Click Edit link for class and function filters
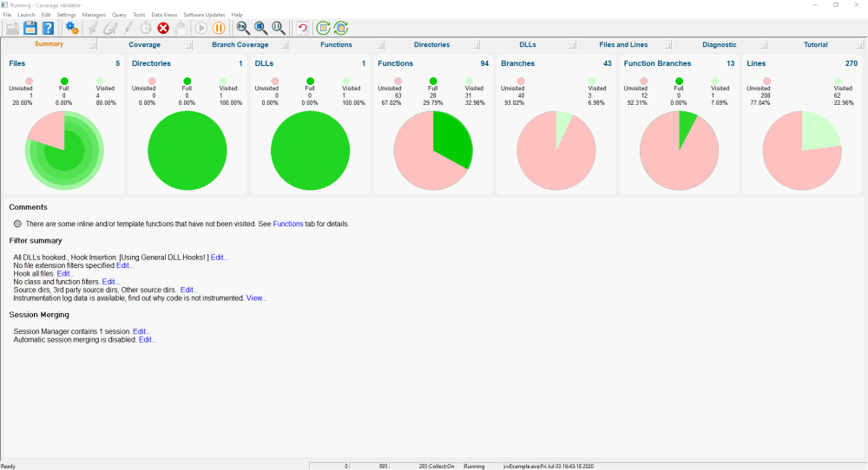This screenshot has width=868, height=470. (111, 282)
